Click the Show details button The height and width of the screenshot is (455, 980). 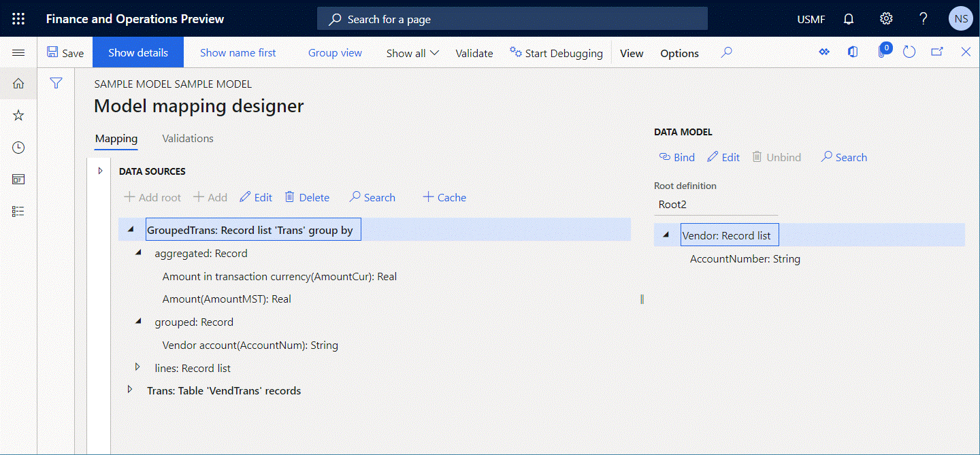(138, 52)
